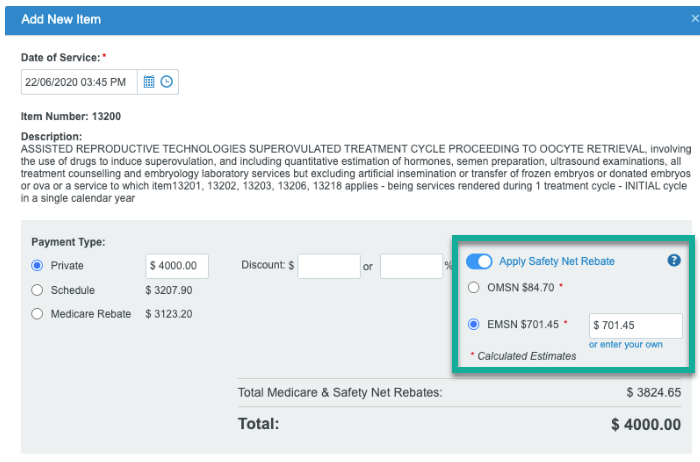This screenshot has width=700, height=462.
Task: Click the Medicare Rebate $ 3123.20 value
Action: coord(169,314)
